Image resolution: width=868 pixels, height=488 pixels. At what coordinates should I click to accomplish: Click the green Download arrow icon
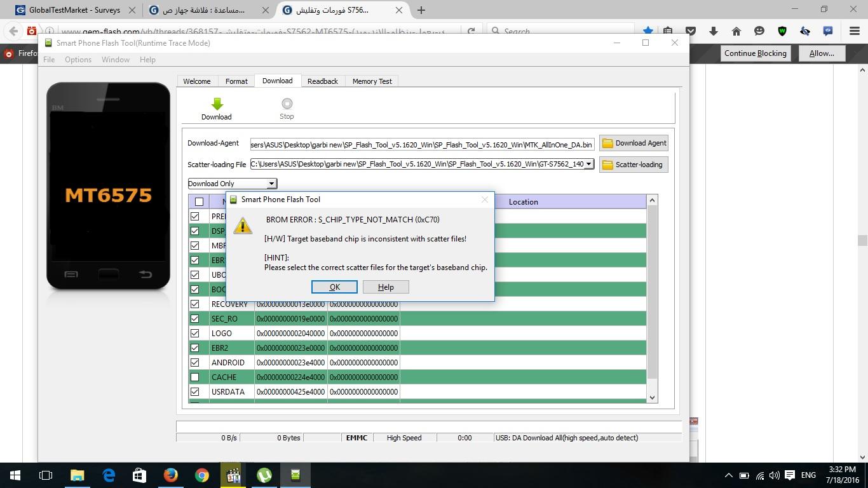[x=217, y=104]
